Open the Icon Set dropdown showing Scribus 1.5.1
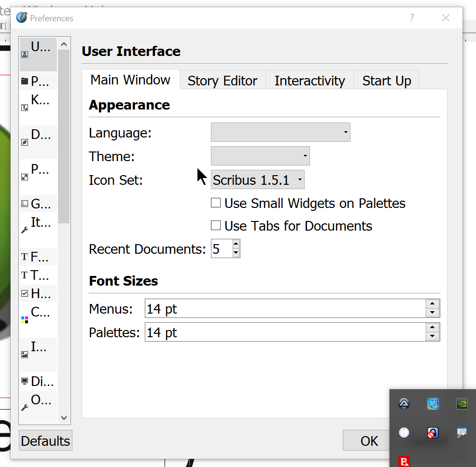 click(257, 180)
